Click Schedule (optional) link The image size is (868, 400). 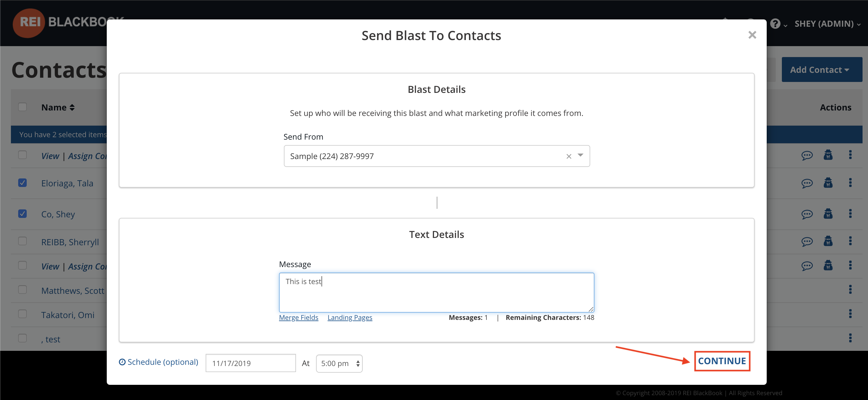coord(159,362)
